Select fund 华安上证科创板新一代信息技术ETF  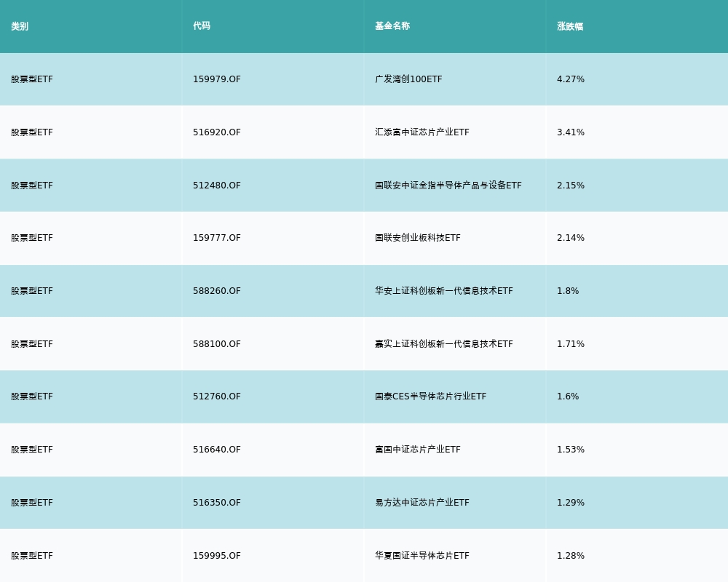(444, 291)
